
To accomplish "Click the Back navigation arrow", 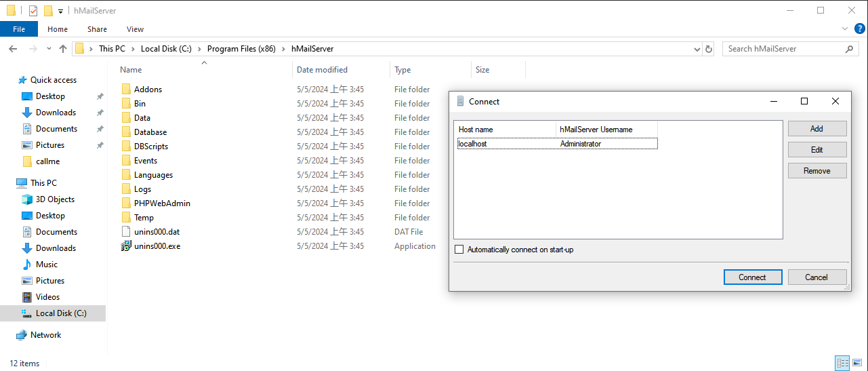I will (x=13, y=49).
